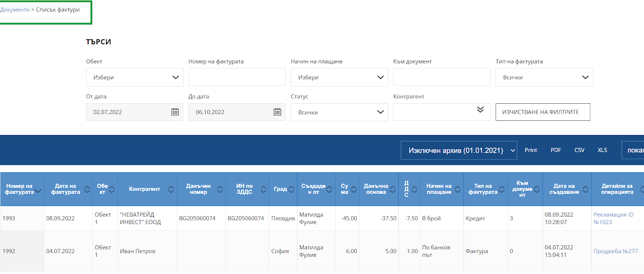Focus the Към документ input field

point(442,78)
